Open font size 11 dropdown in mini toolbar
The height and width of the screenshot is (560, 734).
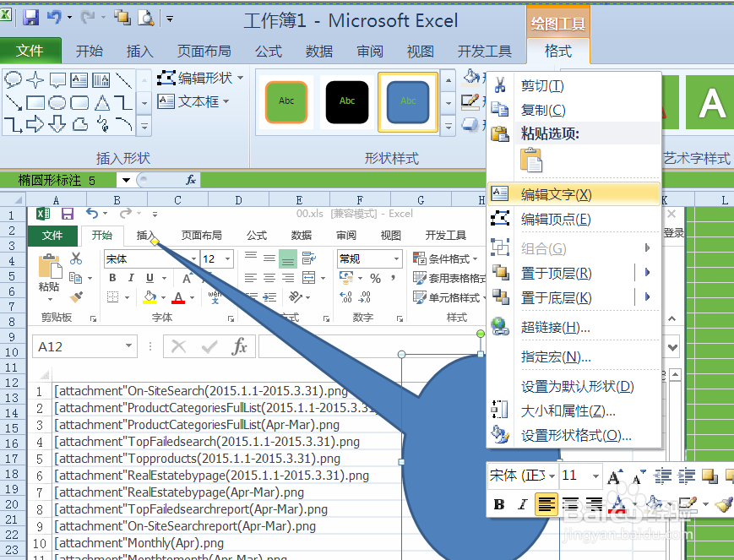coord(596,476)
